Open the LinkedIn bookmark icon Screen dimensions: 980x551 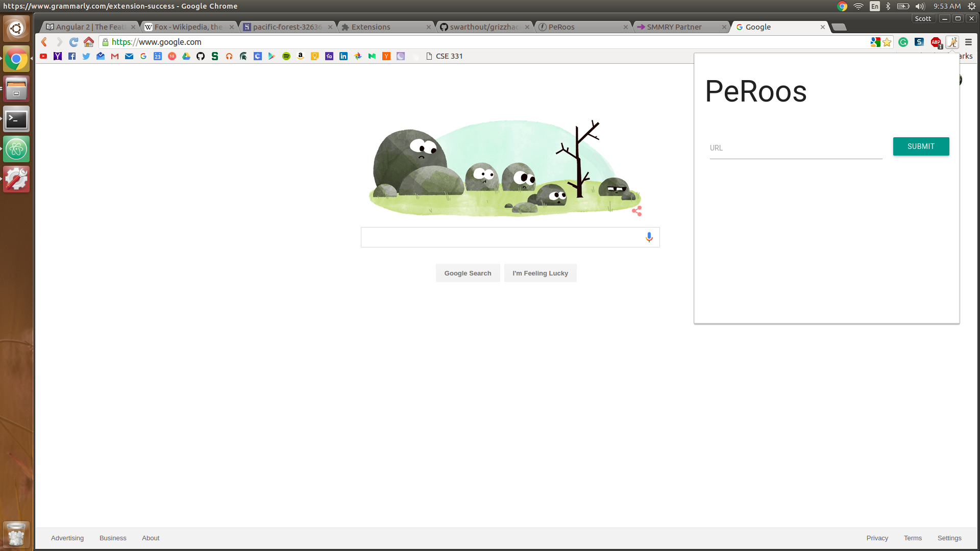[x=344, y=56]
